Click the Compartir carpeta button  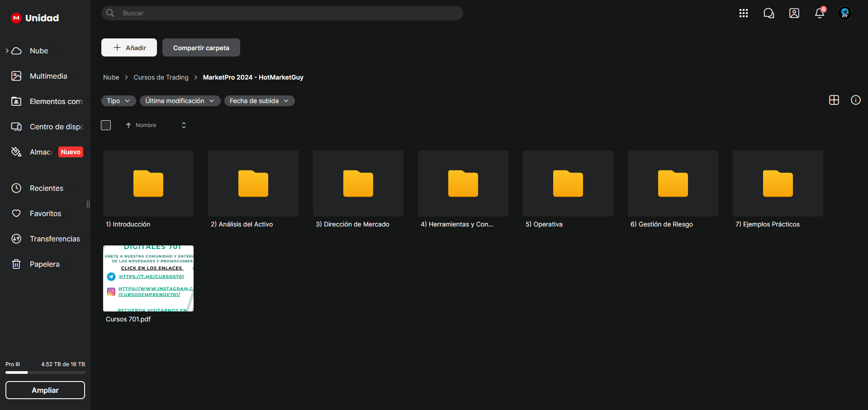tap(201, 47)
